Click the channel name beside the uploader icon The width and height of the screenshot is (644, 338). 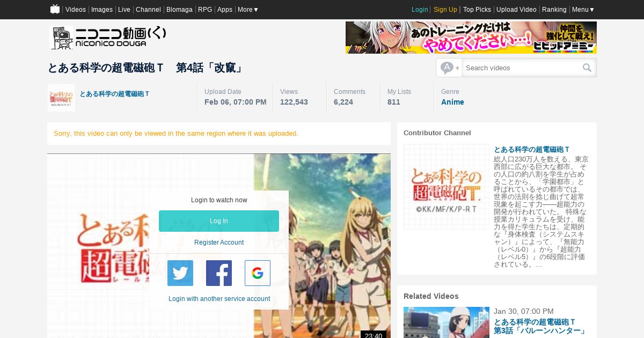[x=114, y=94]
